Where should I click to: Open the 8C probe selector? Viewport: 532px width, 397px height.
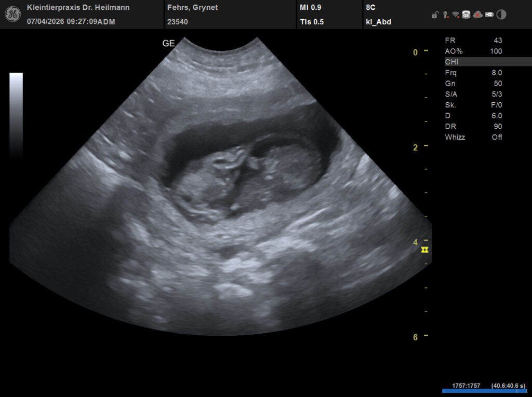pyautogui.click(x=370, y=7)
